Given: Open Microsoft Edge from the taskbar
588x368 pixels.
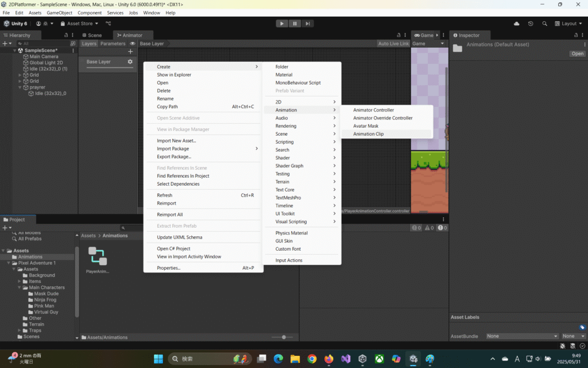Looking at the screenshot, I should pyautogui.click(x=278, y=359).
